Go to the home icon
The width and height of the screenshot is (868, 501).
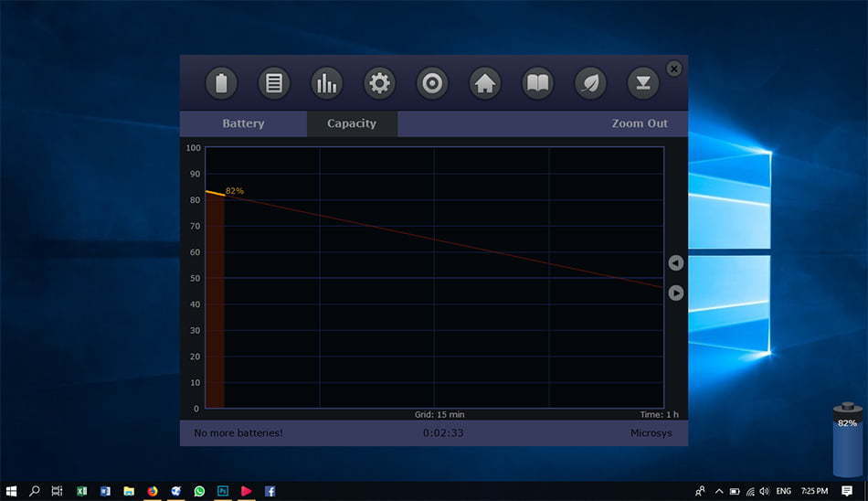click(x=485, y=84)
